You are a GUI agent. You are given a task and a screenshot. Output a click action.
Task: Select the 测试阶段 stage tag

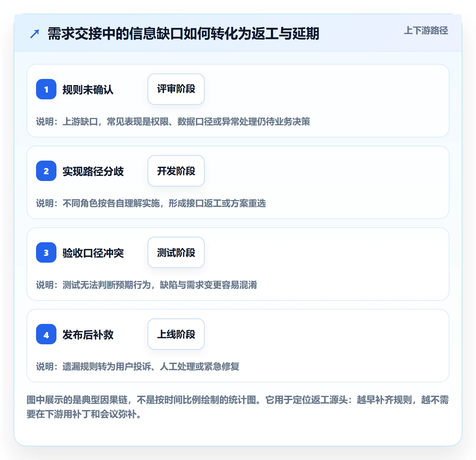[x=176, y=252]
